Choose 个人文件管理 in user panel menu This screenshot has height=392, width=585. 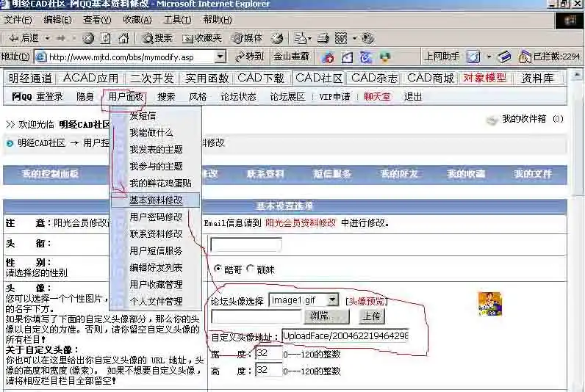tap(156, 301)
